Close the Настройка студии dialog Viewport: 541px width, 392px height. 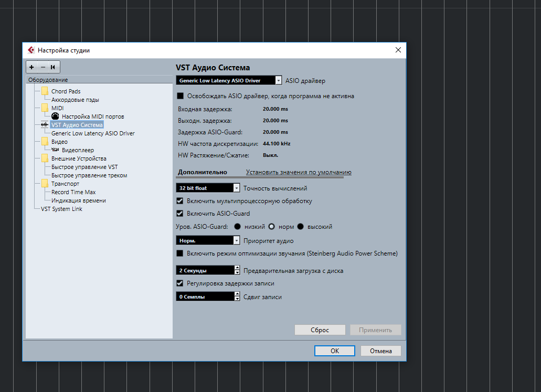(x=398, y=50)
